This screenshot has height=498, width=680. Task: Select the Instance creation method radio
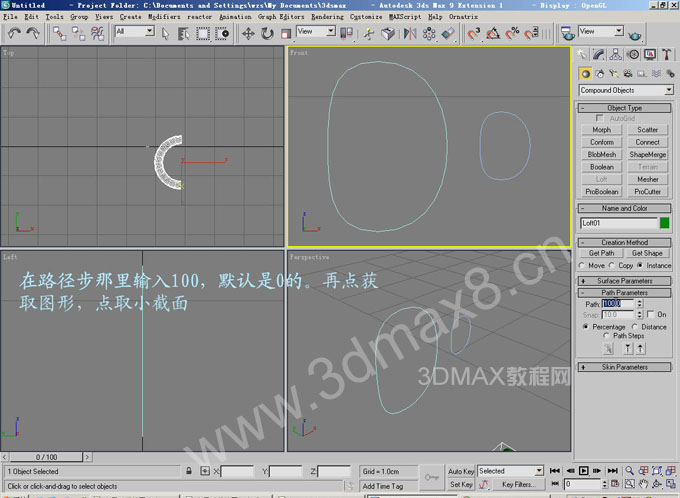pos(640,265)
